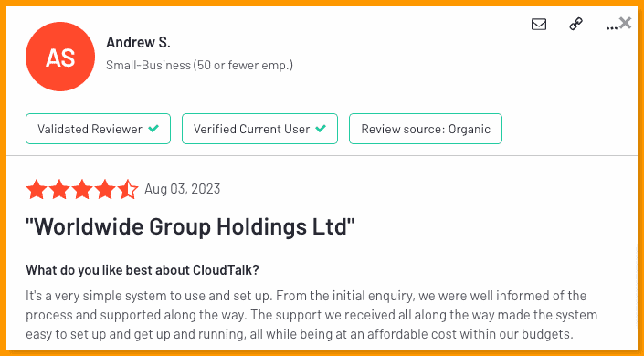Click the AS avatar circle
644x356 pixels.
pyautogui.click(x=60, y=57)
